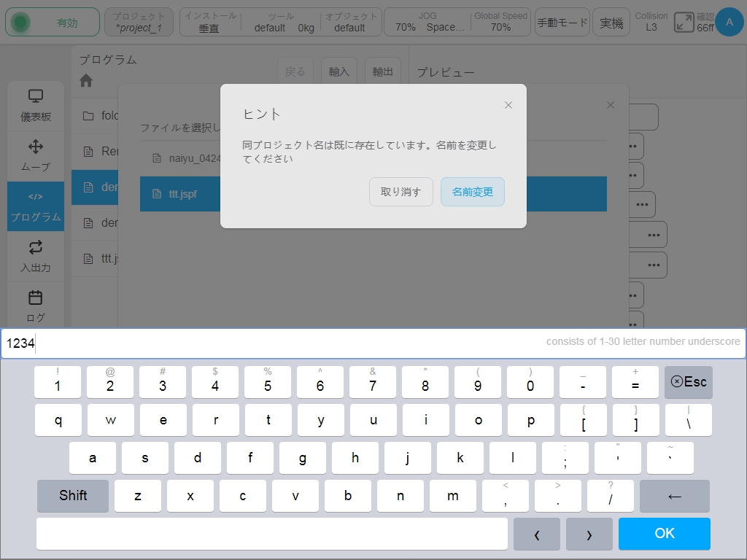Viewport: 747px width, 560px height.
Task: Click the 輸出 export button
Action: pos(382,72)
